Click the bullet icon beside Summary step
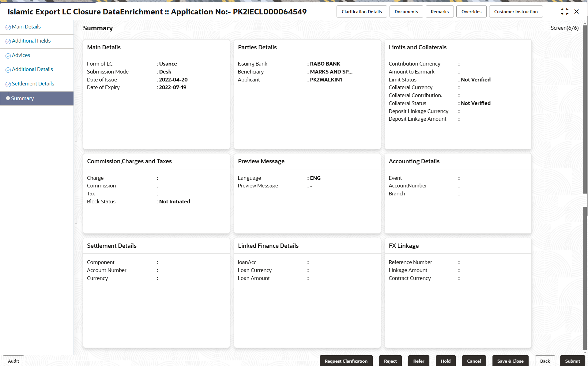This screenshot has width=588, height=366. click(x=8, y=98)
